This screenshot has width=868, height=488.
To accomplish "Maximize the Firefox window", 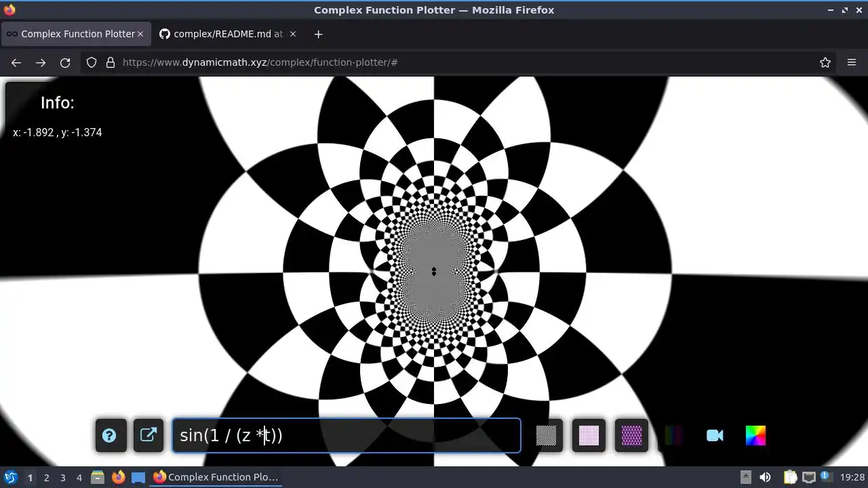I will pos(845,10).
